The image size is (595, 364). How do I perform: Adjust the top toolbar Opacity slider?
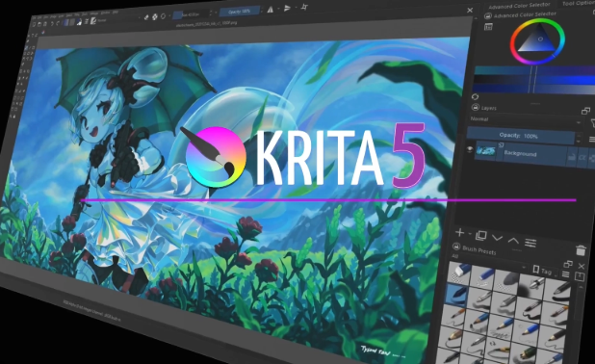pyautogui.click(x=240, y=12)
